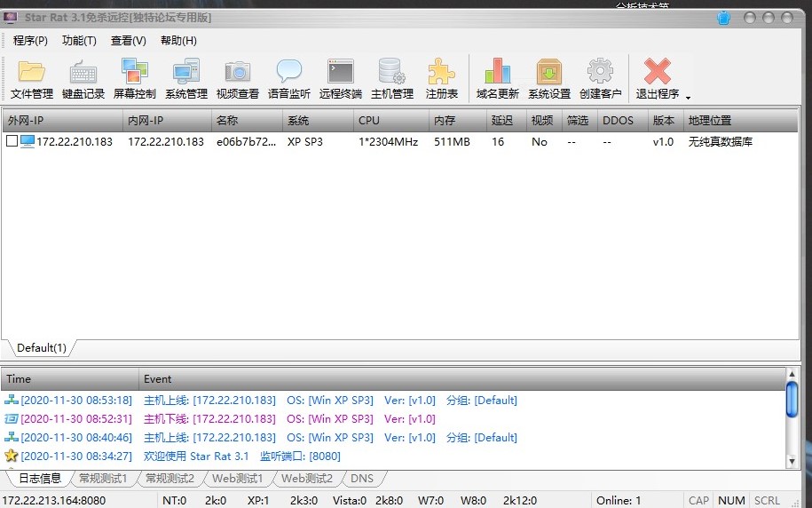Select host name cell e06b7b72...
This screenshot has width=812, height=508.
tap(246, 141)
